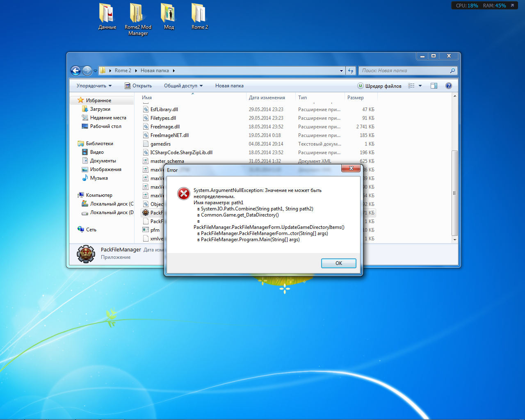Image resolution: width=525 pixels, height=420 pixels.
Task: Click the address bar refresh icon
Action: point(351,71)
